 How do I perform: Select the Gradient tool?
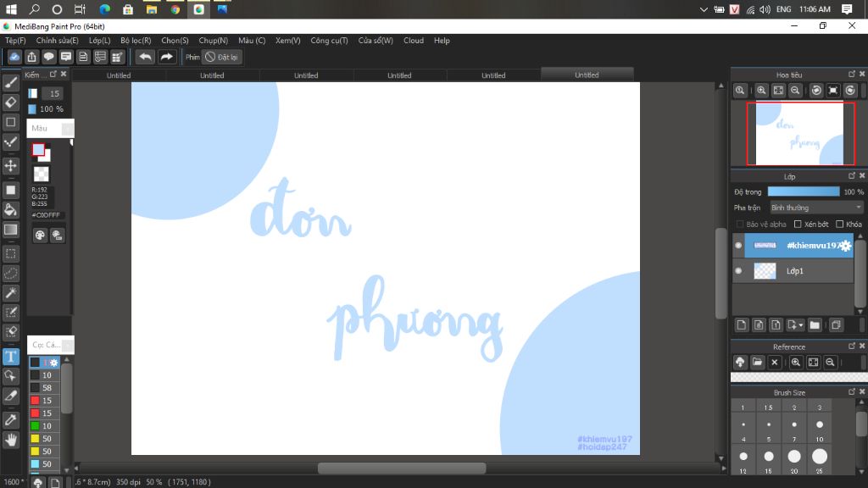click(10, 230)
